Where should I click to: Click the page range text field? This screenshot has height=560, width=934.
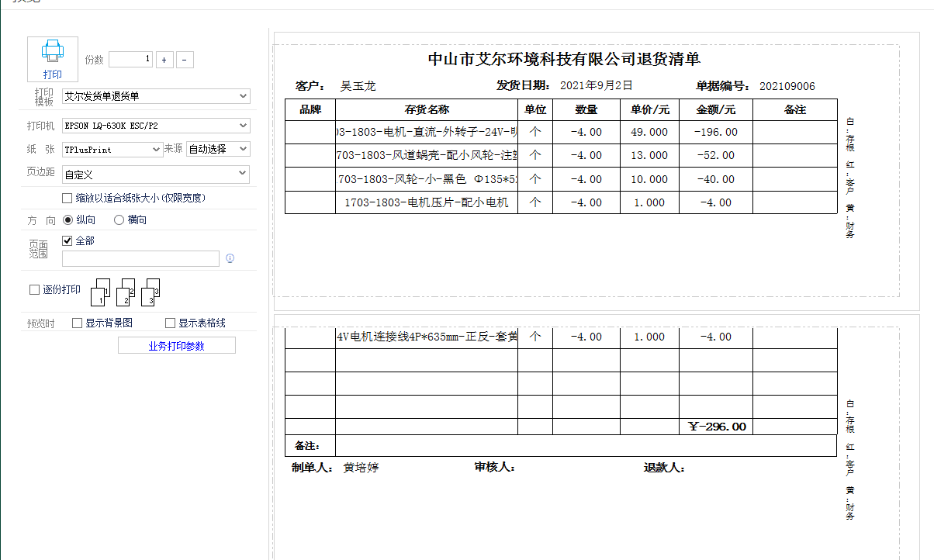(x=140, y=258)
